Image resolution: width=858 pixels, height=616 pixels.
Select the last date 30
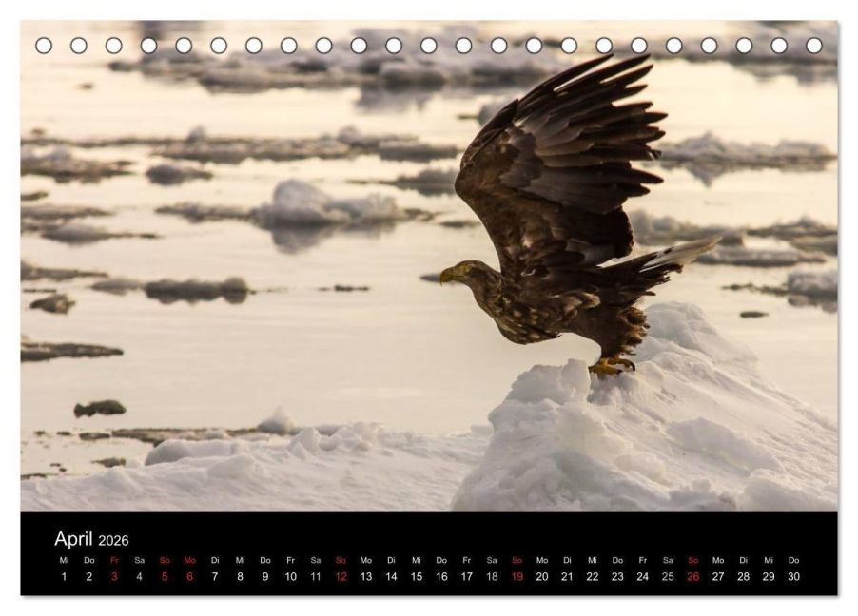point(794,577)
